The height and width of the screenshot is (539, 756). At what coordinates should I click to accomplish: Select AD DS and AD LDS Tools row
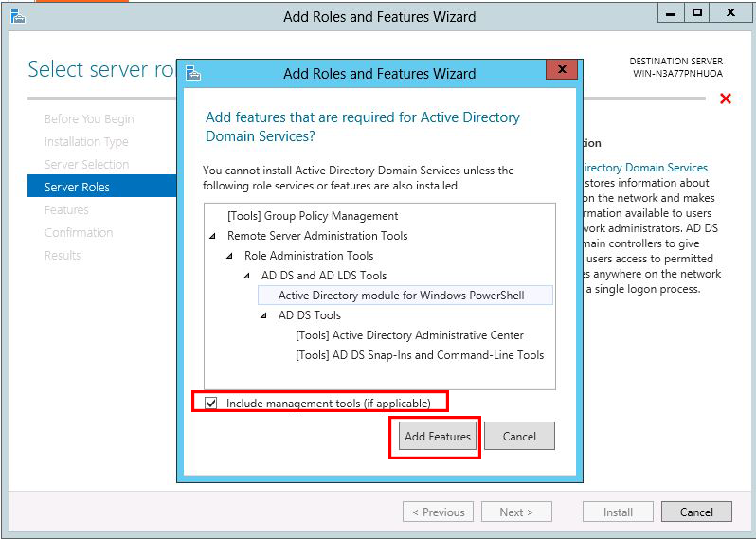click(x=324, y=276)
